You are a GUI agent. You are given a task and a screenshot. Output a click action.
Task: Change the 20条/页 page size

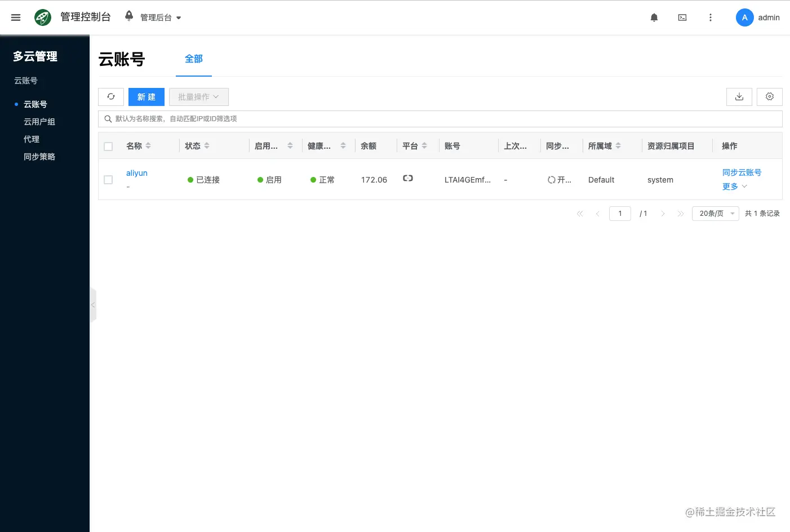coord(716,214)
